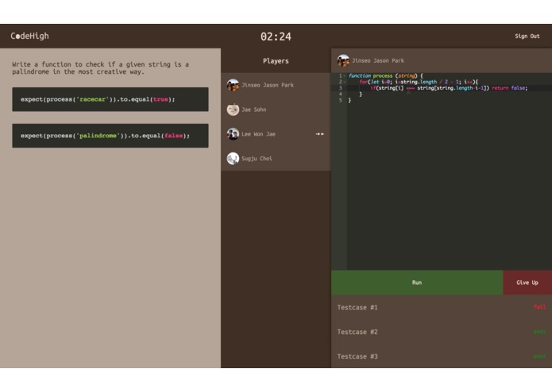This screenshot has width=552, height=392.
Task: Click the function process declaration on line 1
Action: pyautogui.click(x=385, y=75)
